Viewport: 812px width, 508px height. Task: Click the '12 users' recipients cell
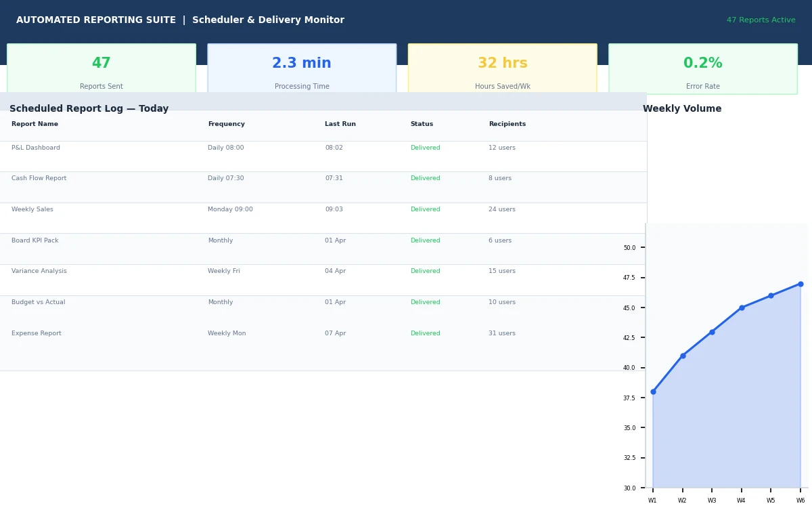click(x=502, y=148)
